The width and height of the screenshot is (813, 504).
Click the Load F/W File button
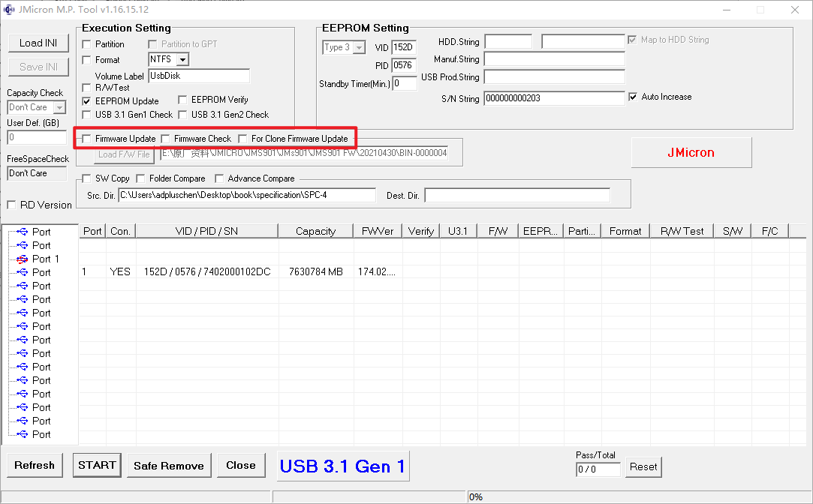(x=124, y=154)
